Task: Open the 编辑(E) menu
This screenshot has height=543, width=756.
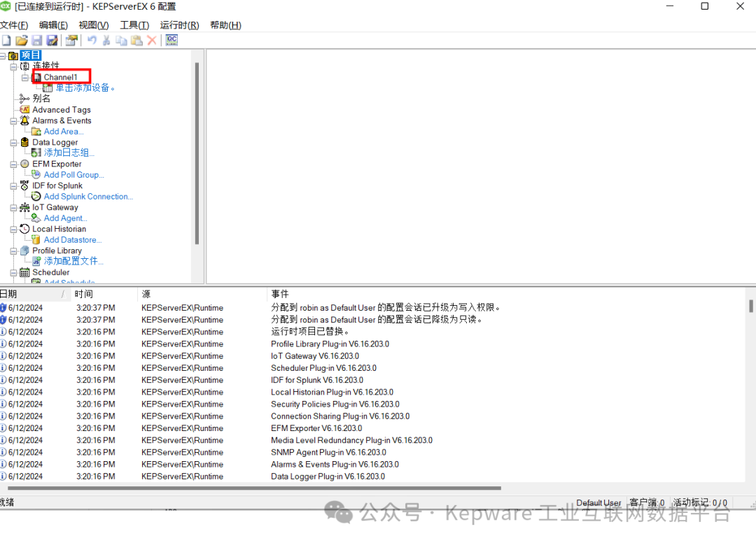Action: pyautogui.click(x=53, y=25)
